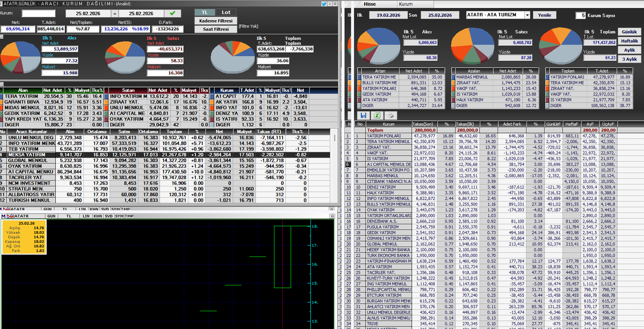Sort by Alan column header
The image size is (644, 329).
tap(23, 90)
